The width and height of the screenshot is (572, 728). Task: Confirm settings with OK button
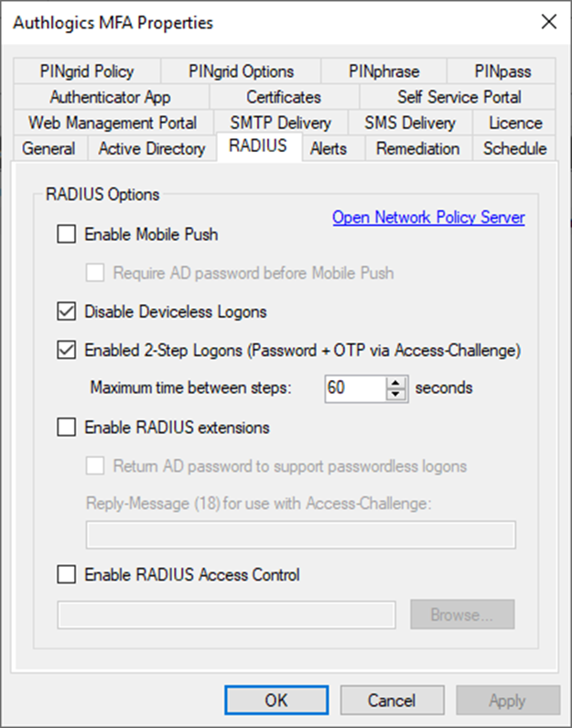[276, 701]
